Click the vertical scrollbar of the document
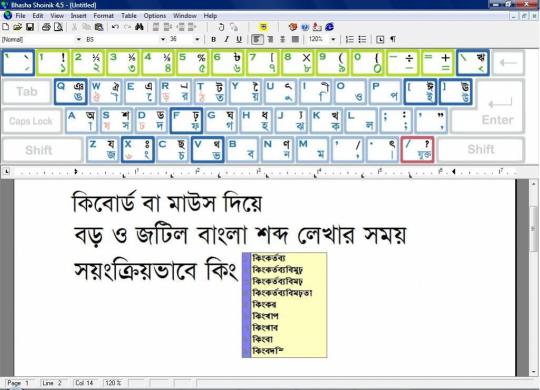The height and width of the screenshot is (390, 540). click(x=534, y=277)
